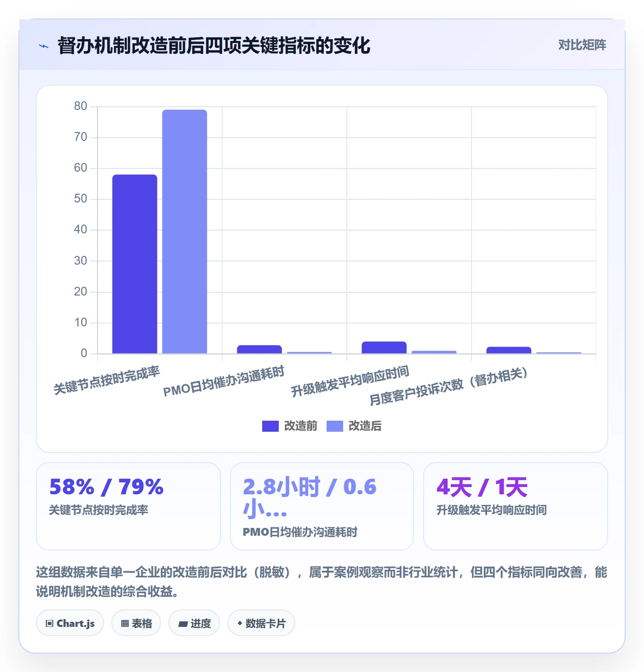
Task: Click the 改造前 bar for 关键节点按时完成率
Action: click(x=135, y=264)
